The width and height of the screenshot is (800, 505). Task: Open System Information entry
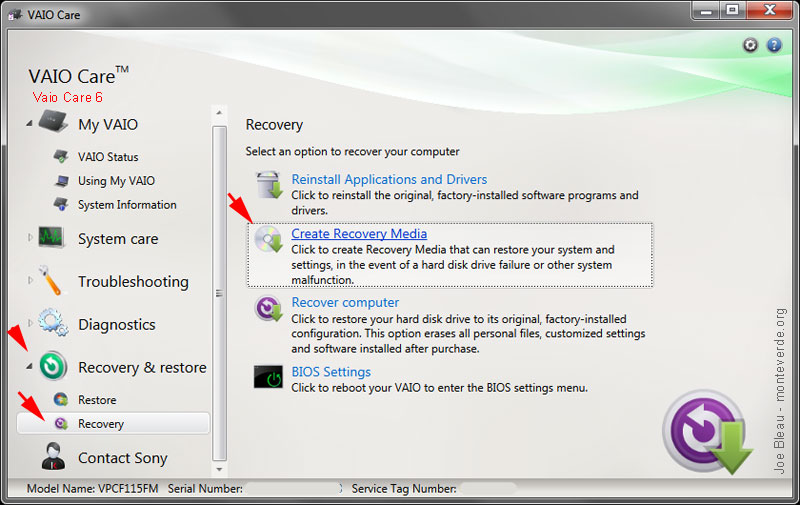127,205
